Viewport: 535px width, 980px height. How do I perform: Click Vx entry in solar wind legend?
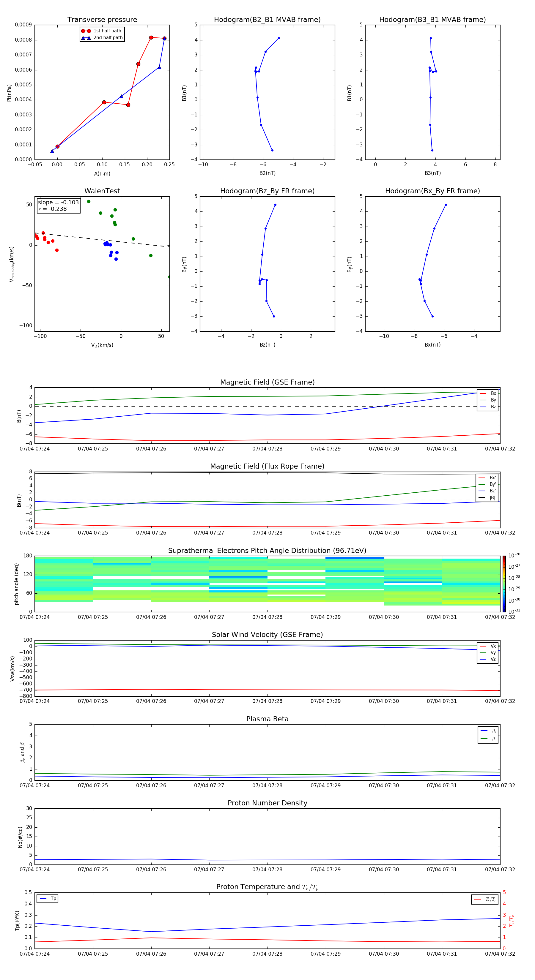(488, 646)
